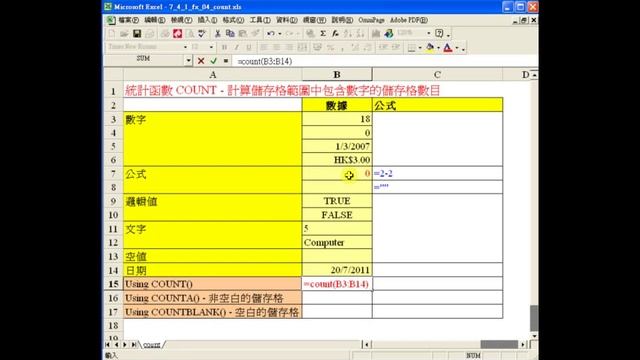The image size is (640, 360).
Task: Click the horizontal scrollbar thumb
Action: point(499,345)
